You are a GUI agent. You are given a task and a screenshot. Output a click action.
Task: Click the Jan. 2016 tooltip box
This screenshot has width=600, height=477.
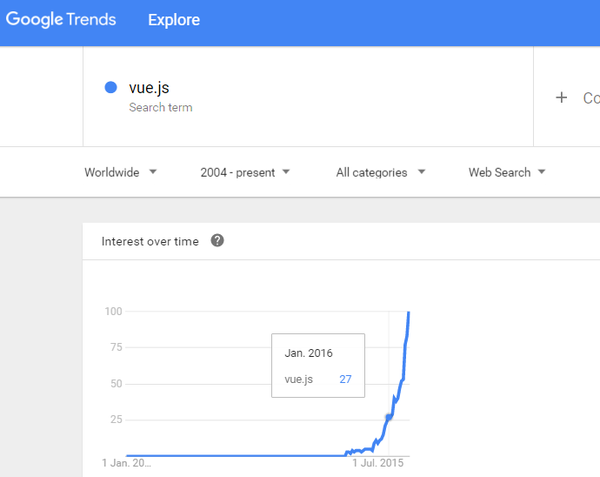click(318, 365)
